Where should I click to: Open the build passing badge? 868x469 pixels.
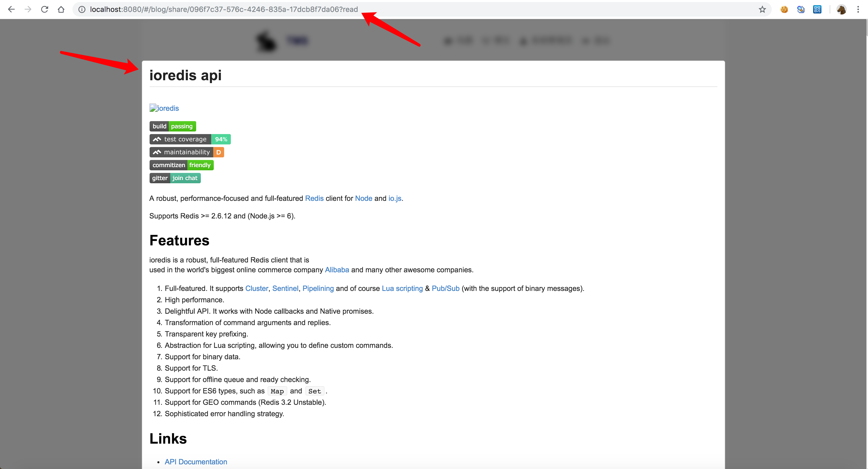(x=173, y=126)
